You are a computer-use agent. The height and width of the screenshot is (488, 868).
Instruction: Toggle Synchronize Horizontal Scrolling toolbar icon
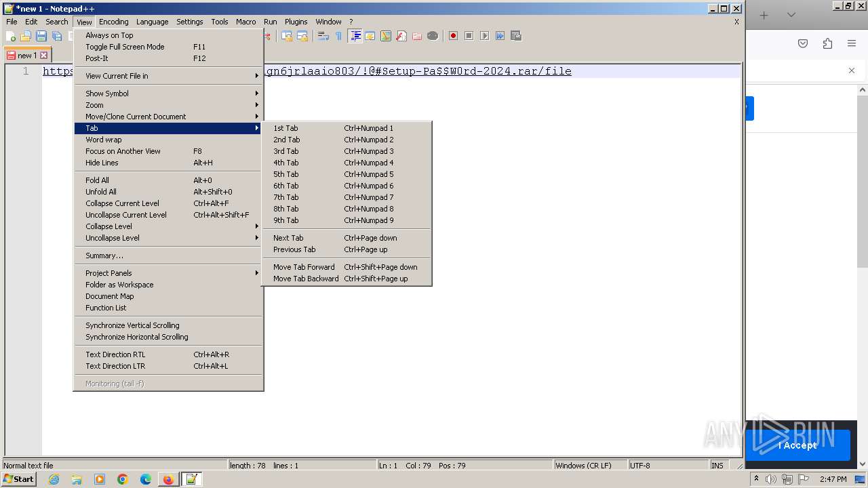click(302, 36)
